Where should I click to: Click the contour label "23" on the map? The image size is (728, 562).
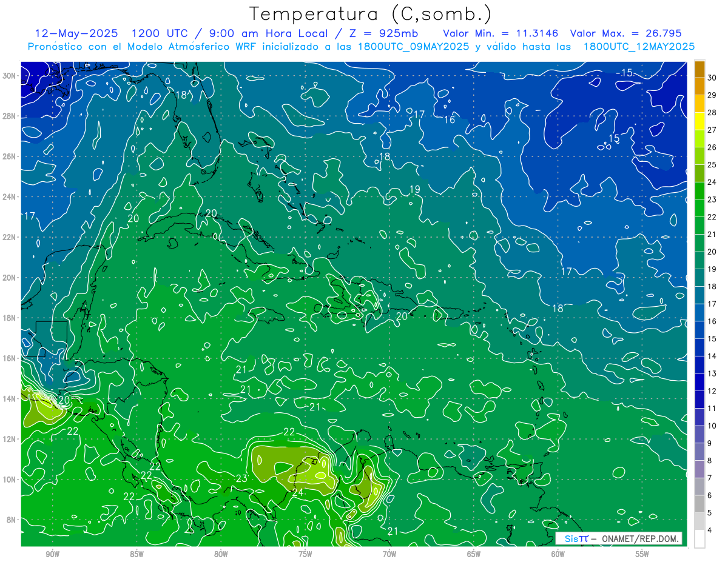coord(241,478)
